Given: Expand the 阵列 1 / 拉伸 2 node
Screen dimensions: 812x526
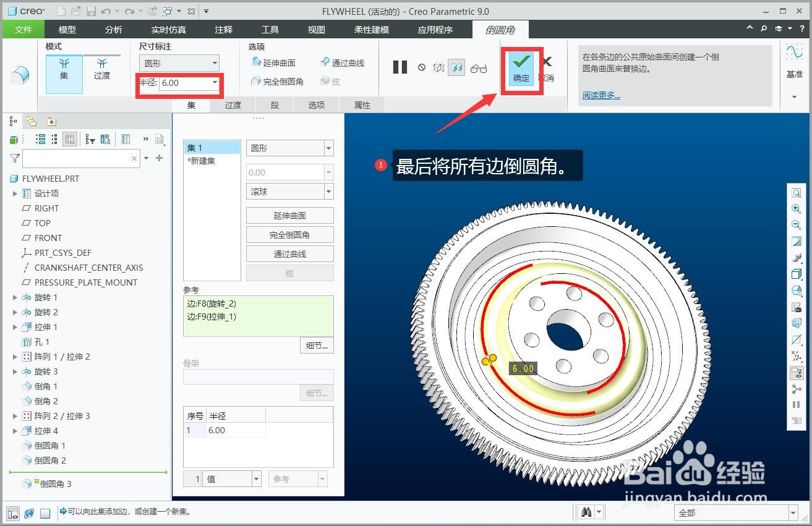Looking at the screenshot, I should point(15,357).
